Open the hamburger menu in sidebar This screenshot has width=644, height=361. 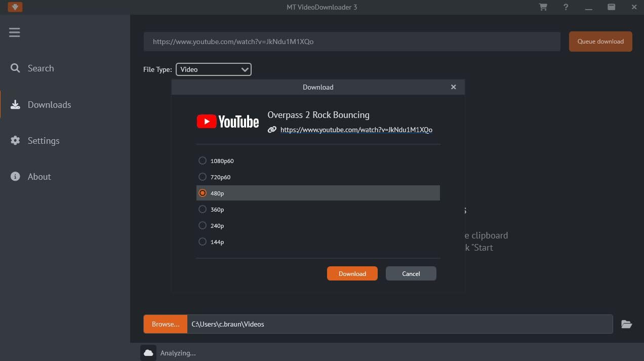tap(15, 32)
